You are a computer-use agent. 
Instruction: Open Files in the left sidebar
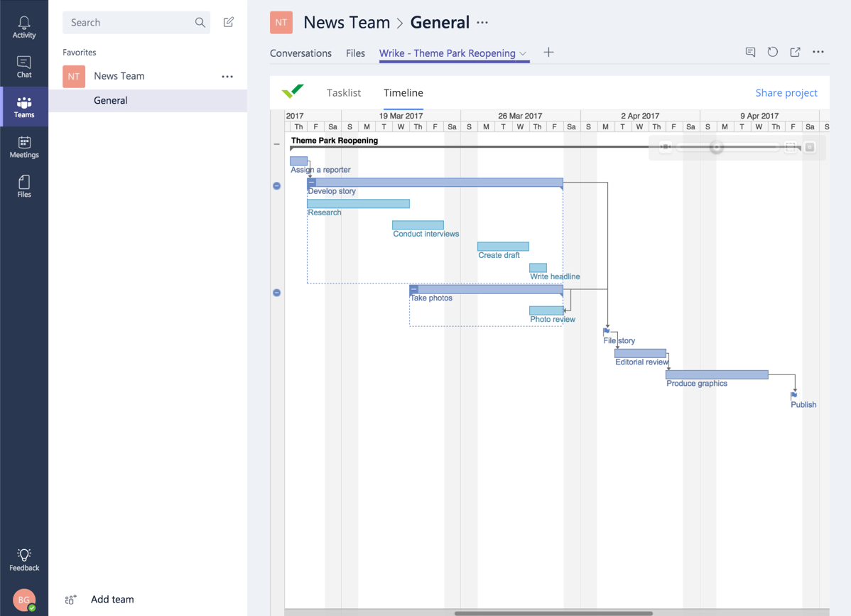pyautogui.click(x=24, y=186)
